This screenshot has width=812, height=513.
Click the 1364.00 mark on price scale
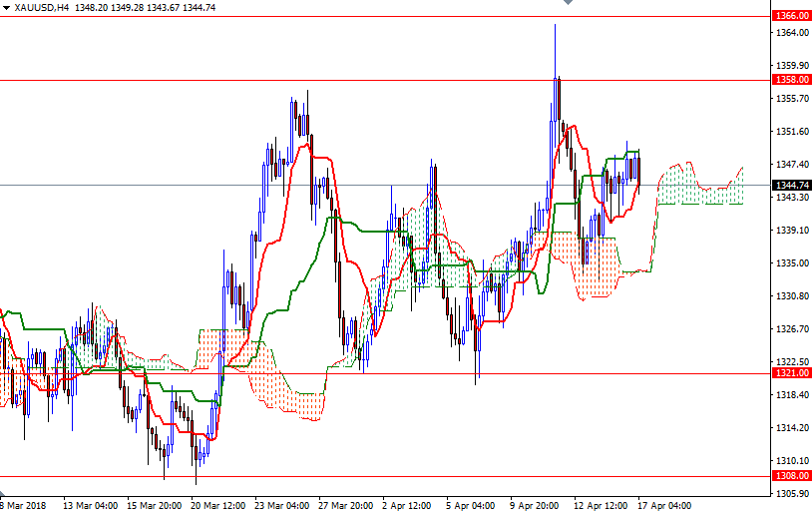click(791, 33)
